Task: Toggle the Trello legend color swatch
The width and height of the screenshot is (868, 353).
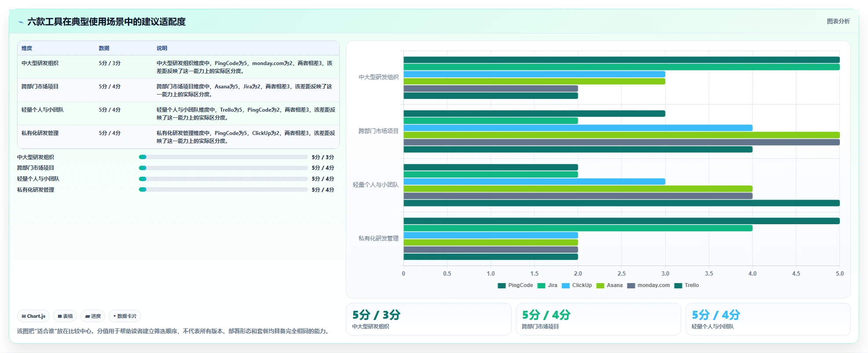Action: point(678,286)
